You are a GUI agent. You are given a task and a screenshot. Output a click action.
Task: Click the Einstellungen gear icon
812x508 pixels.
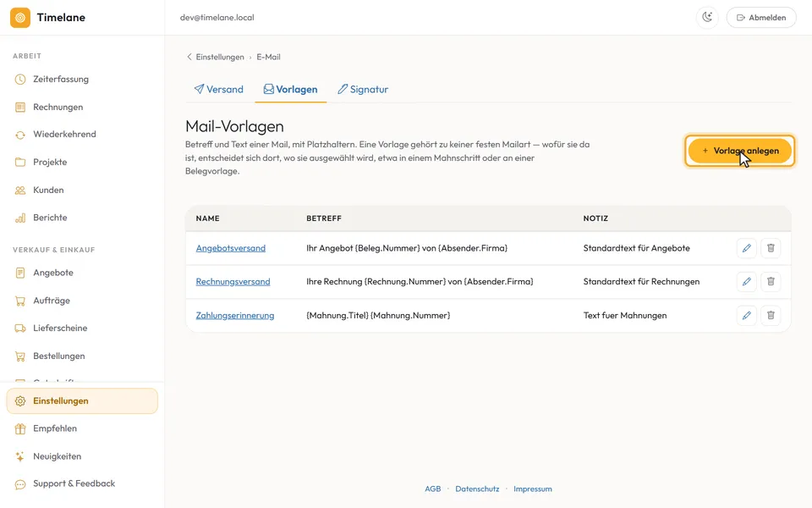click(x=20, y=401)
